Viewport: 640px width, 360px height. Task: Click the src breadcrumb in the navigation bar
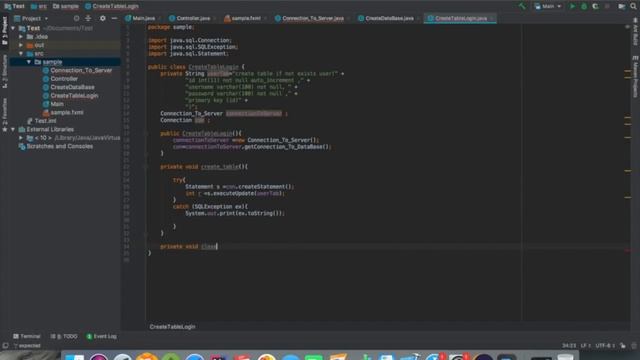tap(39, 6)
